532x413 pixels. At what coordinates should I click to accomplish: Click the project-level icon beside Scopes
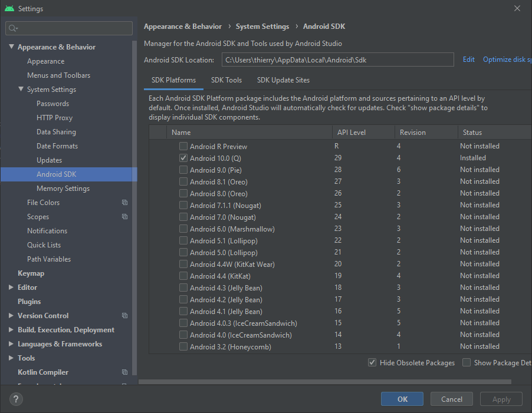(x=124, y=217)
